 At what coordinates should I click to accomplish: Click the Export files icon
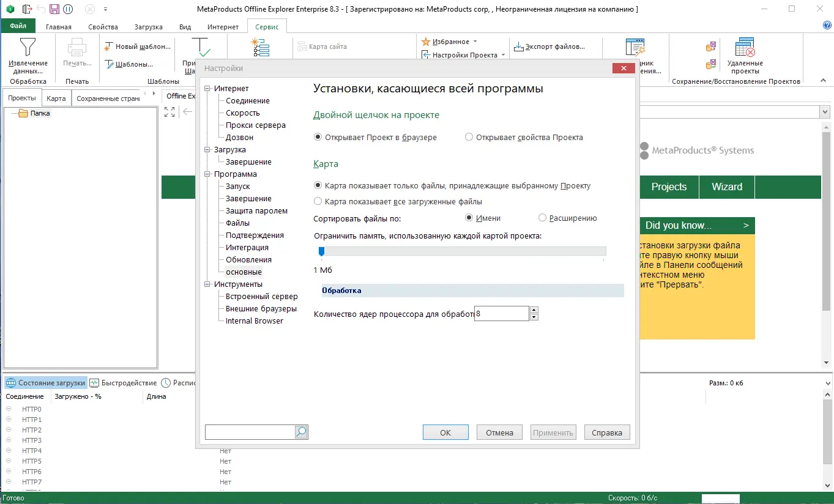[x=519, y=46]
